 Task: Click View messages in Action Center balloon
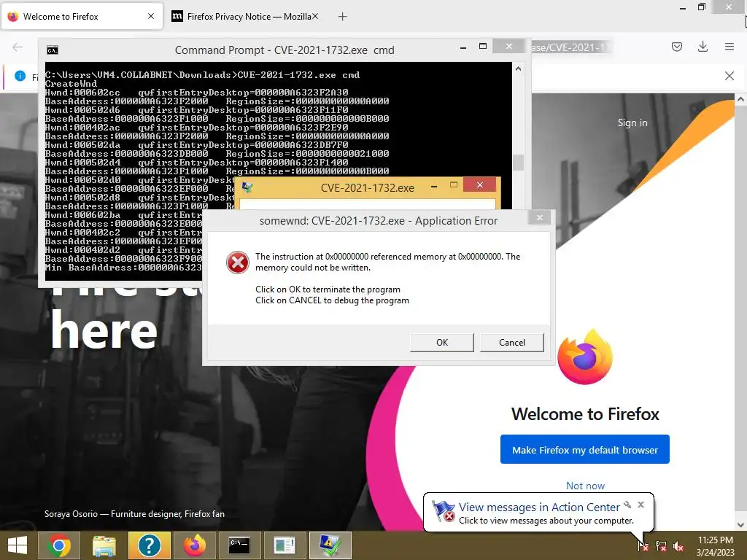[x=539, y=507]
